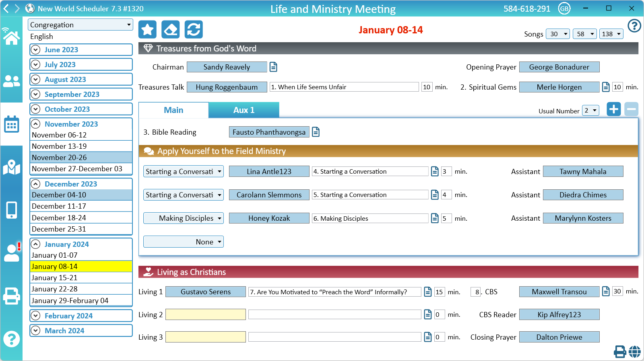Click the star autofill button
The image size is (644, 361).
(147, 30)
